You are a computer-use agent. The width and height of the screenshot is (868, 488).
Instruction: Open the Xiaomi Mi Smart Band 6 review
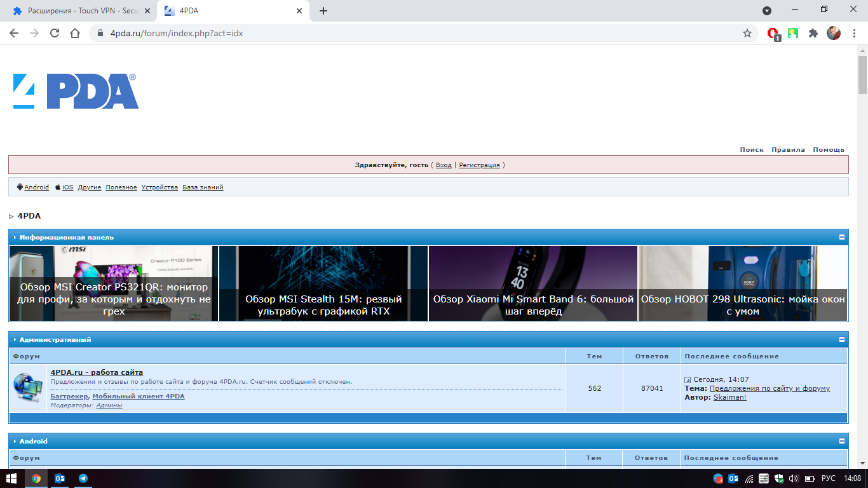[x=533, y=283]
